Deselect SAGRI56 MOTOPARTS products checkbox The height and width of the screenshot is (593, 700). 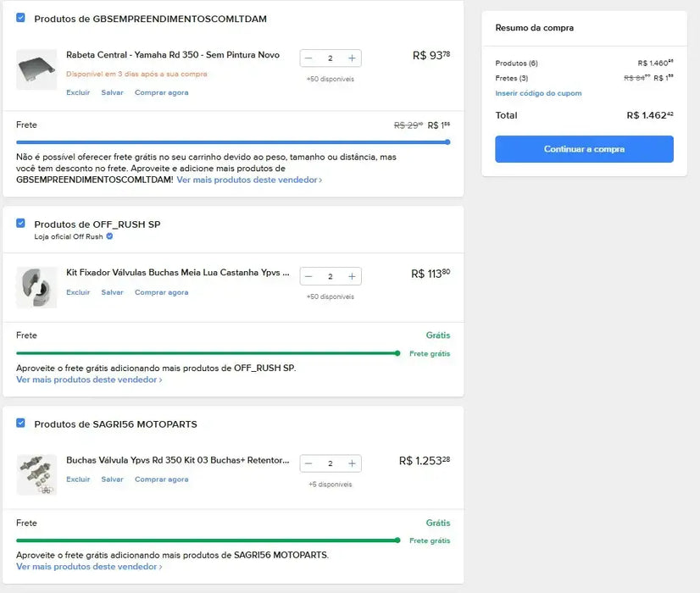coord(20,424)
